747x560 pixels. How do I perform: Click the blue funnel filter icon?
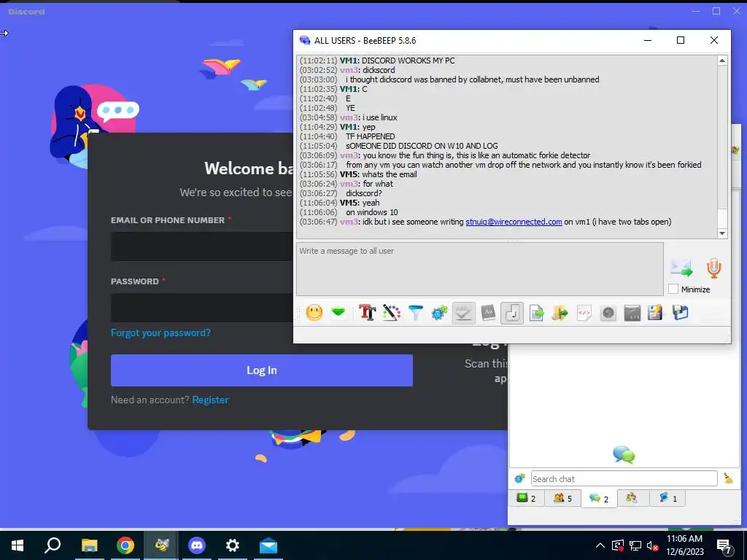pyautogui.click(x=415, y=313)
